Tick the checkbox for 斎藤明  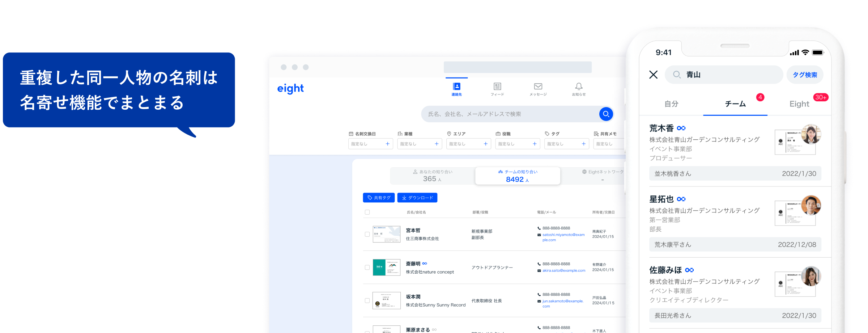pyautogui.click(x=367, y=267)
